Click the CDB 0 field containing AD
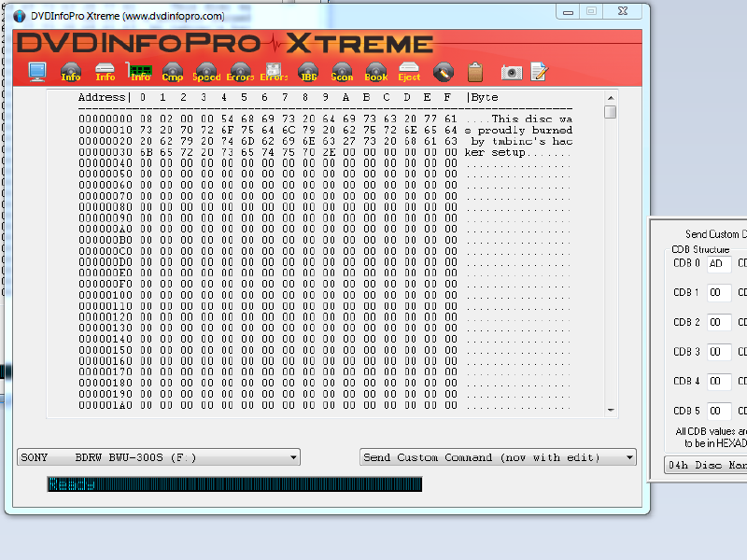The width and height of the screenshot is (747, 560). click(x=717, y=263)
